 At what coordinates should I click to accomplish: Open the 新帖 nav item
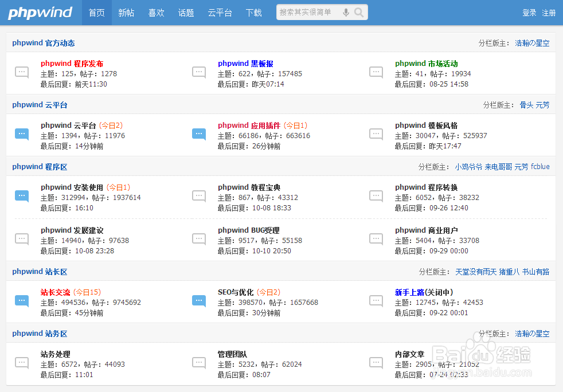[x=126, y=13]
